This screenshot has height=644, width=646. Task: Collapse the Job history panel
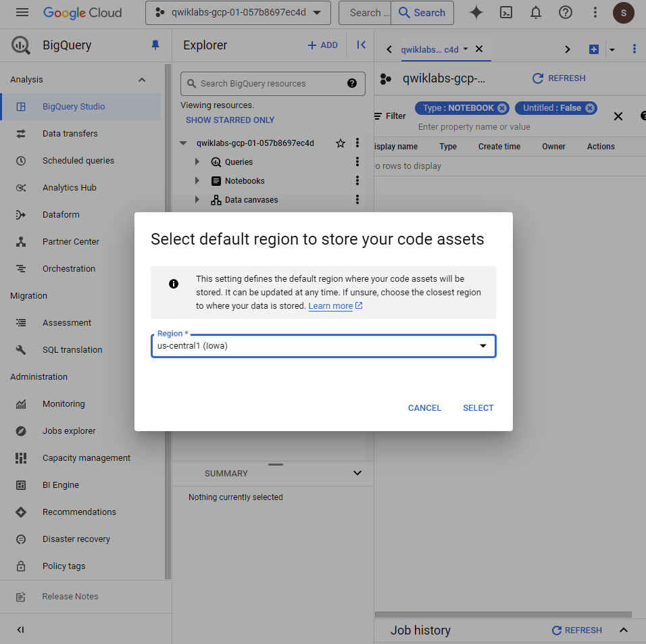click(623, 630)
